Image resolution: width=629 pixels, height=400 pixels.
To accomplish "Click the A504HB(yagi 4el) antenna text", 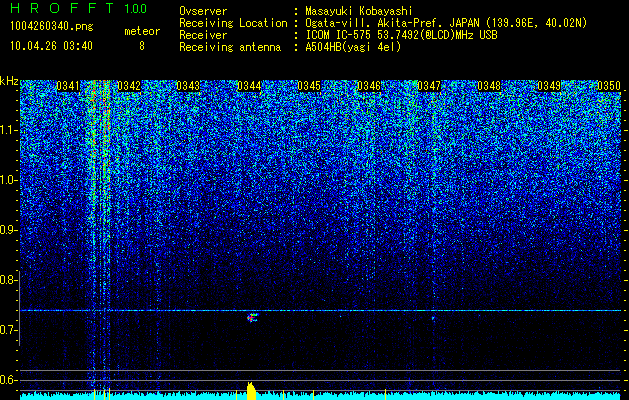I will point(353,47).
